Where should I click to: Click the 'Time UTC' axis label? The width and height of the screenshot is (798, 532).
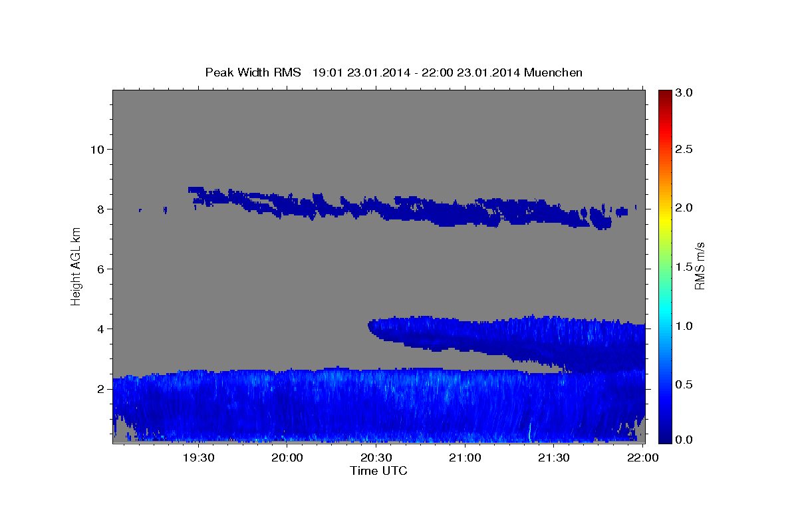(378, 471)
